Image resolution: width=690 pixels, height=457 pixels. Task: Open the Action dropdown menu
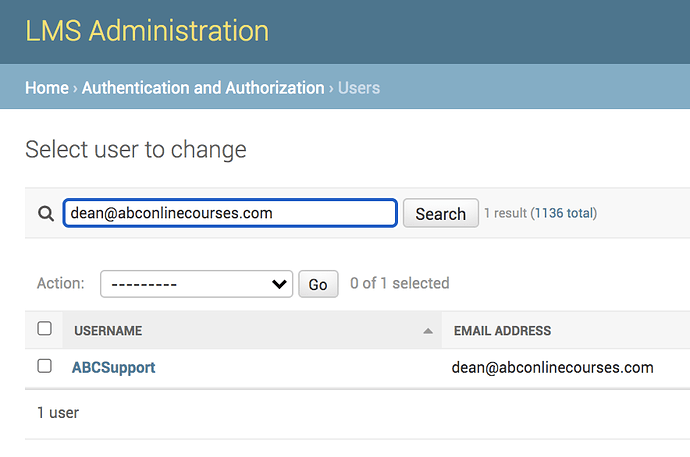click(196, 284)
